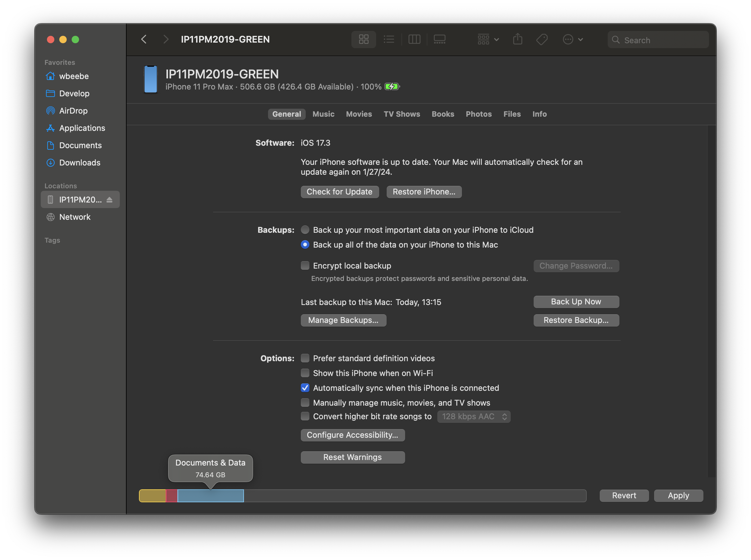Screen dimensions: 751x560
Task: Click Manage Backups... button
Action: coord(343,320)
